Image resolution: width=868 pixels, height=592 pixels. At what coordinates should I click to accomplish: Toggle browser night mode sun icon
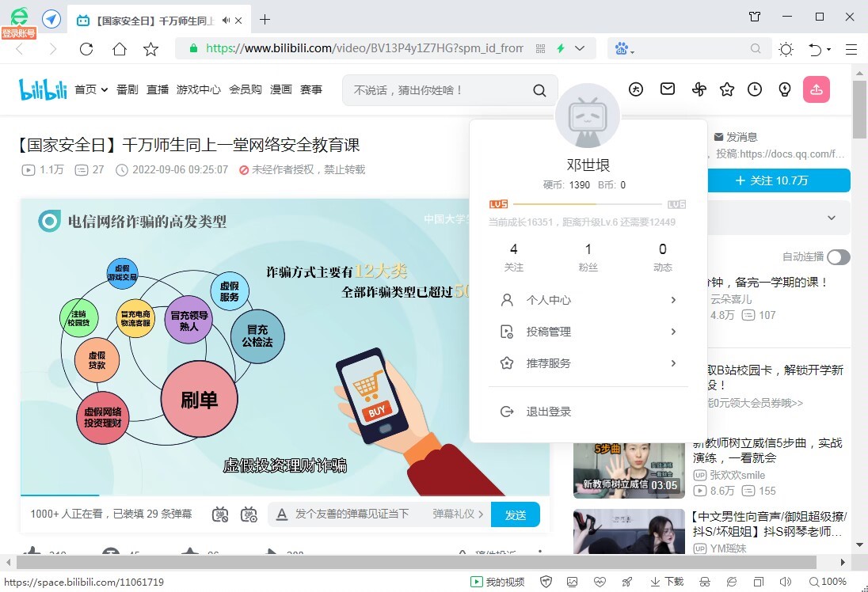[x=786, y=49]
